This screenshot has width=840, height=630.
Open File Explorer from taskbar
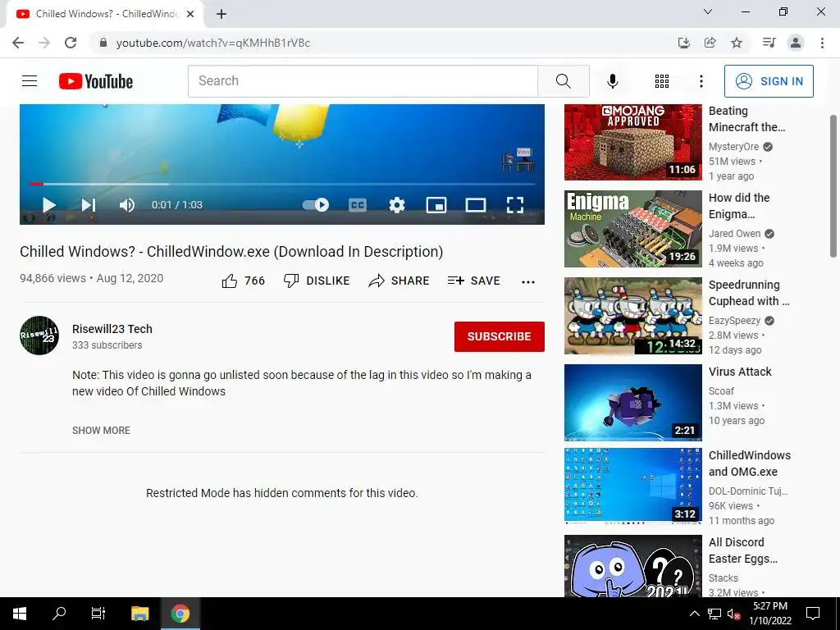pos(139,614)
